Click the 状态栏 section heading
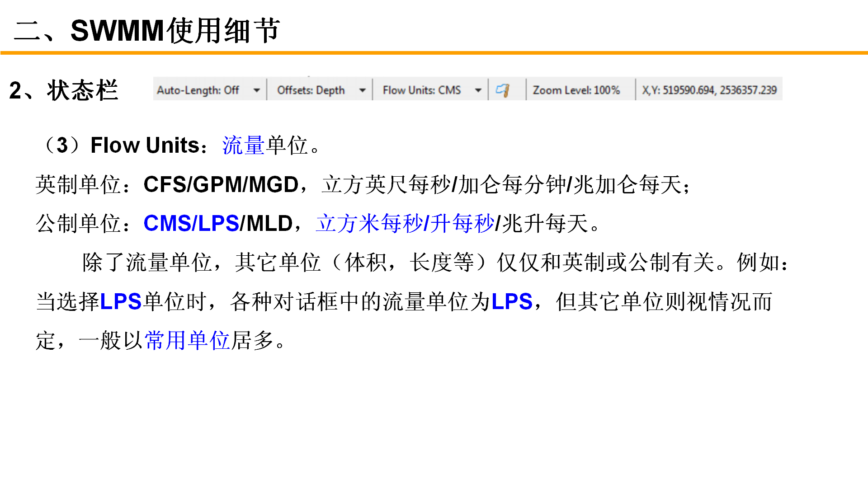This screenshot has width=868, height=488. pos(82,90)
